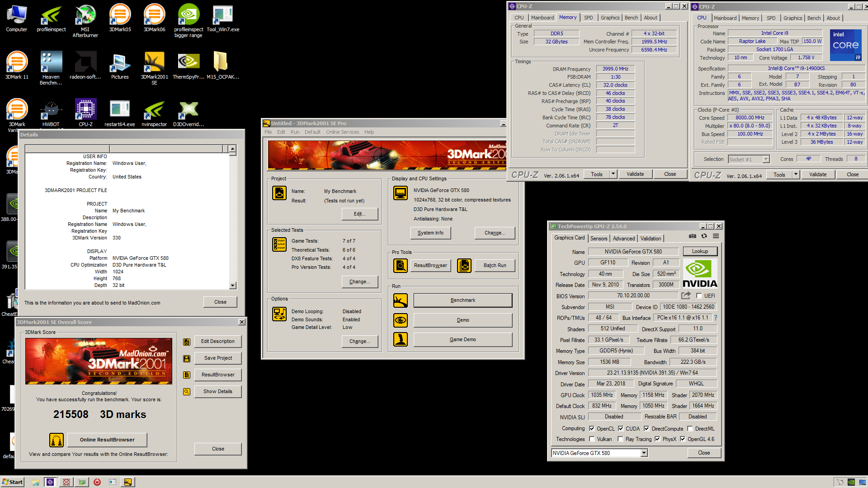Viewport: 868px width, 488px height.
Task: Click the System Info button
Action: pos(430,233)
